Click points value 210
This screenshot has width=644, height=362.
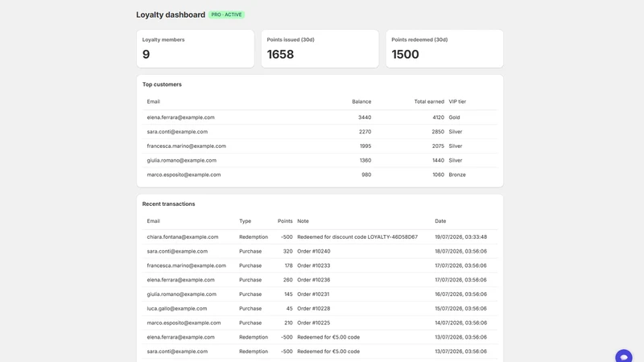(x=288, y=323)
